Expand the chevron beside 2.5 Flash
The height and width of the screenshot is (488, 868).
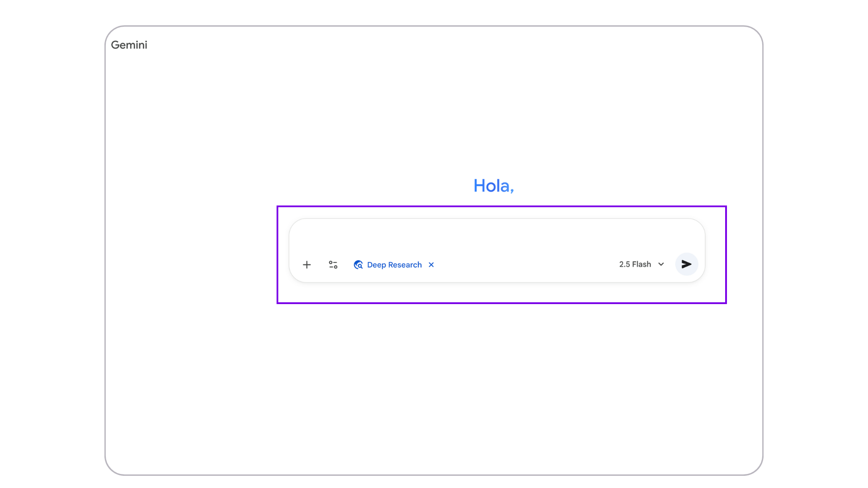click(661, 264)
